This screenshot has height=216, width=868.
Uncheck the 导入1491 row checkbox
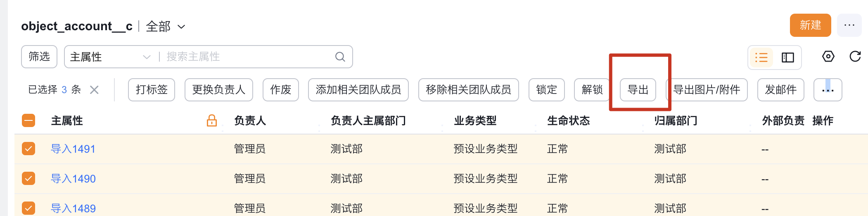[28, 149]
